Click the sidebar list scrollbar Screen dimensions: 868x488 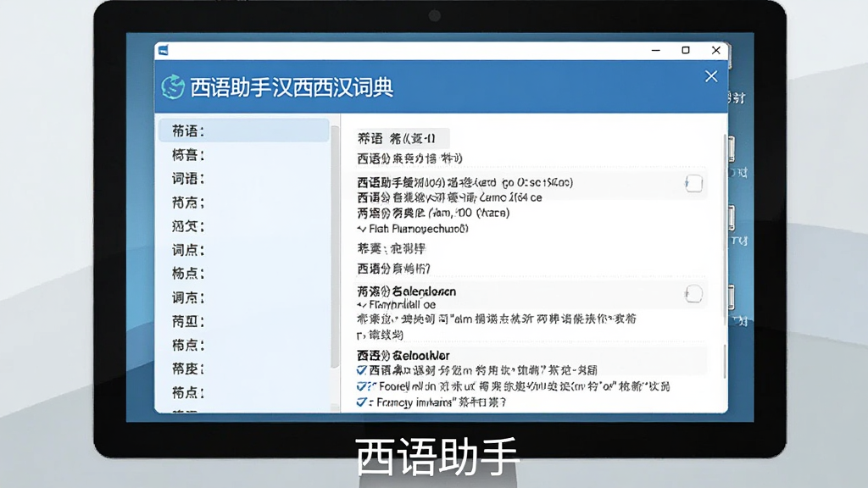pyautogui.click(x=334, y=247)
